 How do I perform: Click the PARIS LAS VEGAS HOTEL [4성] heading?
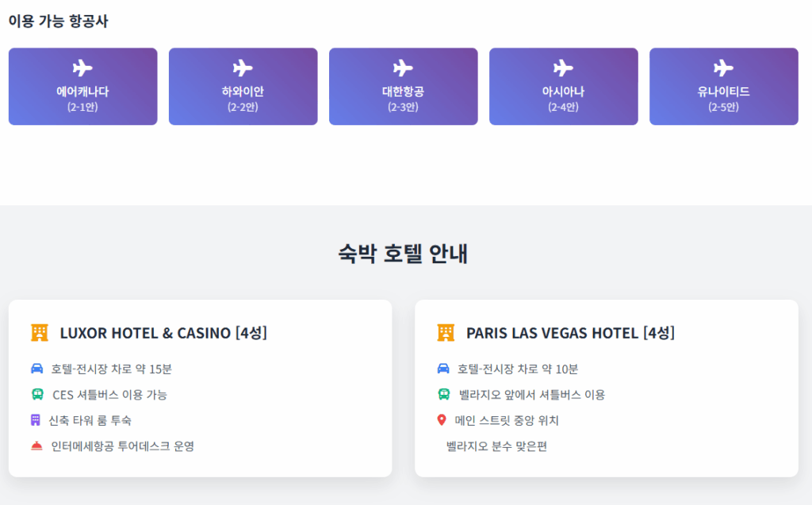[x=571, y=333]
